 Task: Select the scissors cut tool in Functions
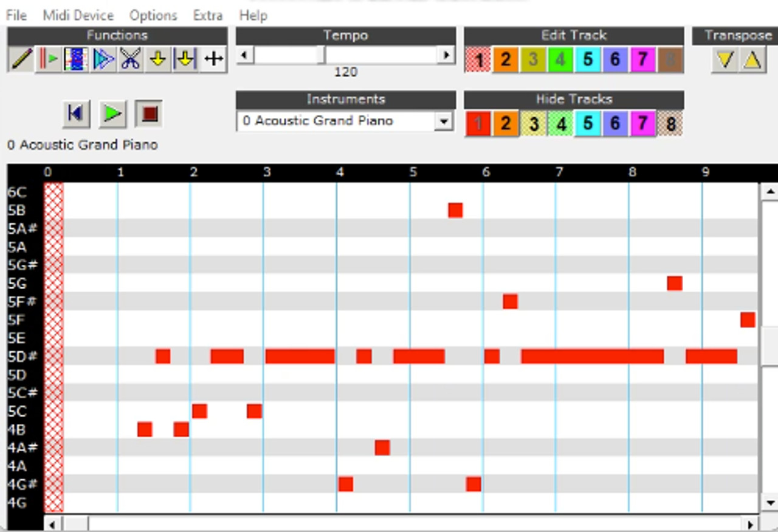pos(131,58)
